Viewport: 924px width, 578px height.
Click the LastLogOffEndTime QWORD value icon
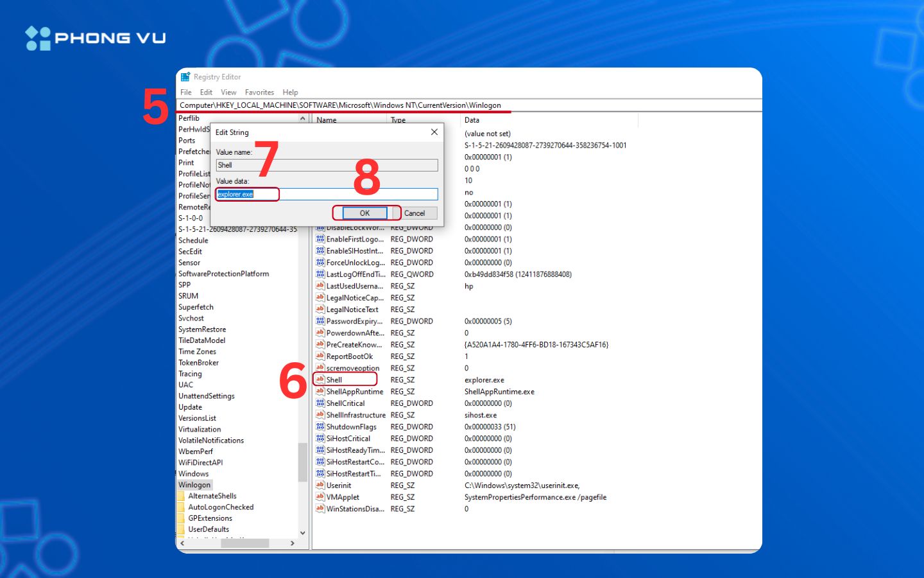(320, 274)
